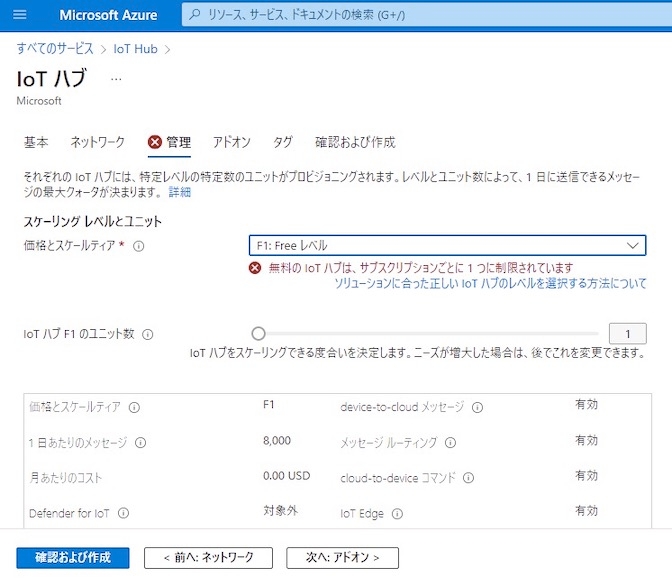Navigate to すべてのサービス breadcrumb
Image resolution: width=672 pixels, height=586 pixels.
pyautogui.click(x=55, y=49)
